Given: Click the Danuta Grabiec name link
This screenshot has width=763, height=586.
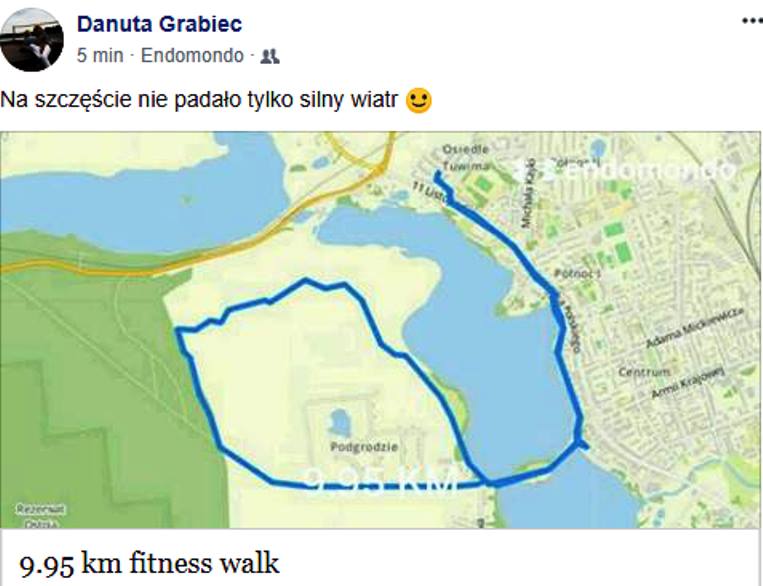Looking at the screenshot, I should pyautogui.click(x=160, y=24).
